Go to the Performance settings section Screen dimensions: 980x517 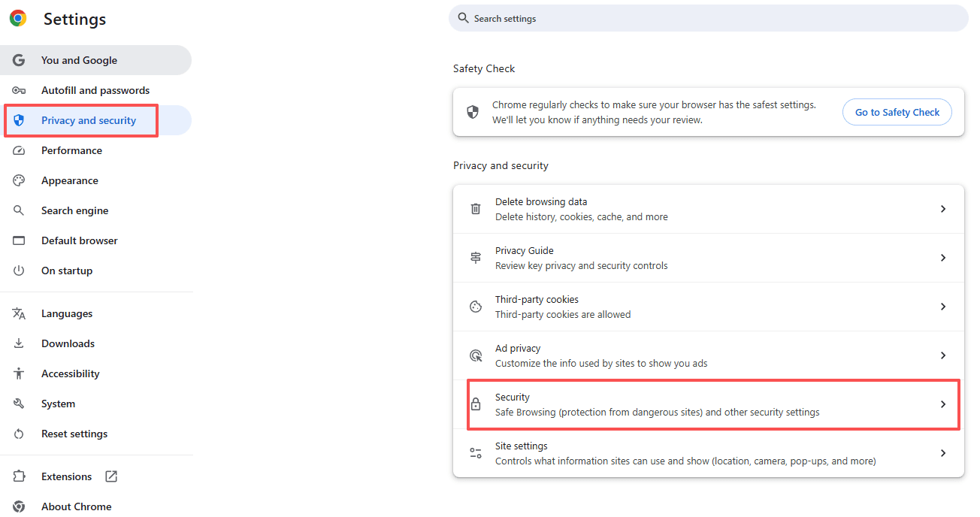click(x=95, y=150)
